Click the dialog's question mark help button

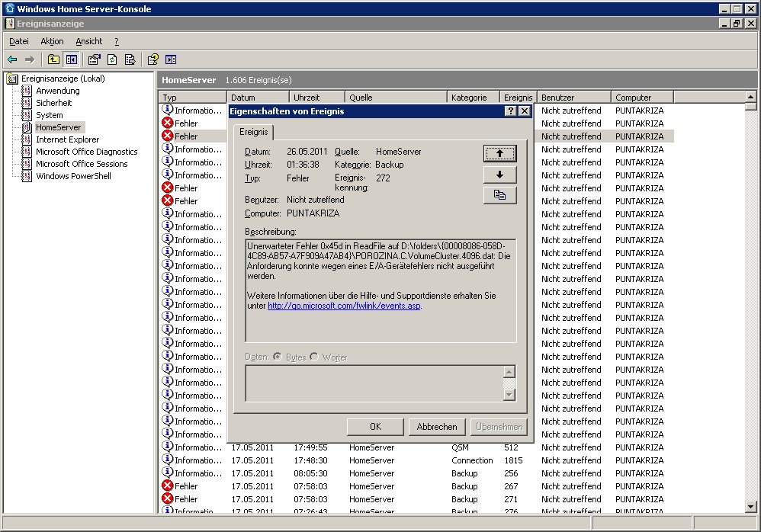510,111
